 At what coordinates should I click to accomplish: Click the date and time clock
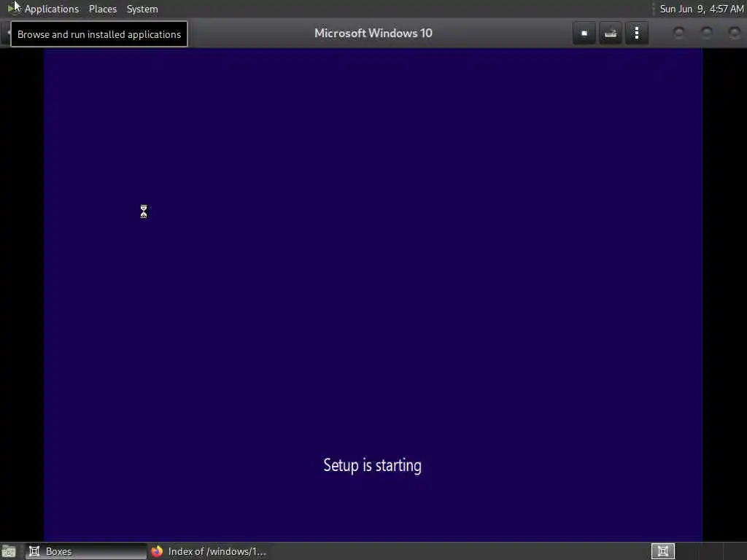tap(701, 9)
